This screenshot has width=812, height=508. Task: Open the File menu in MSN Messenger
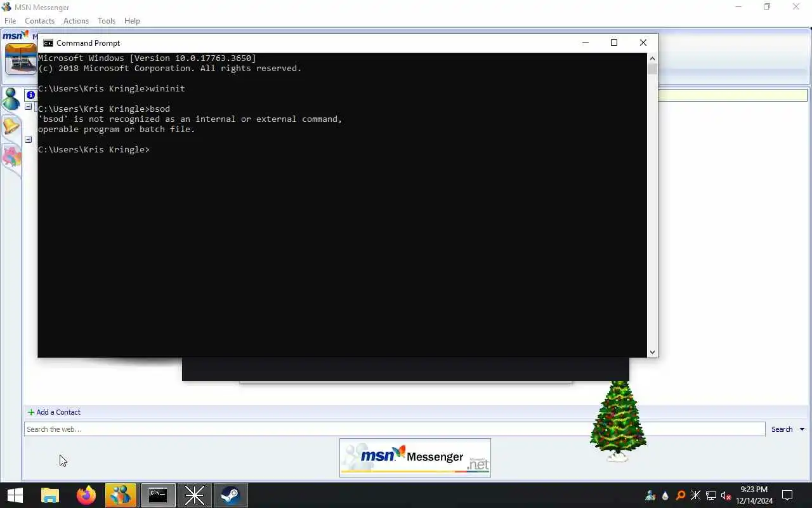click(10, 21)
